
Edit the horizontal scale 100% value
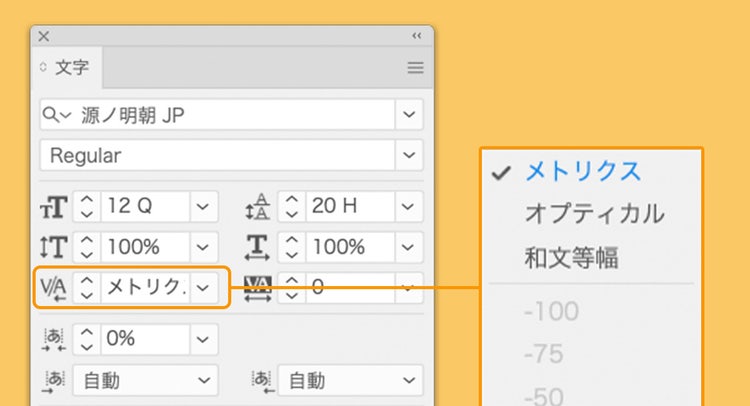click(x=350, y=247)
